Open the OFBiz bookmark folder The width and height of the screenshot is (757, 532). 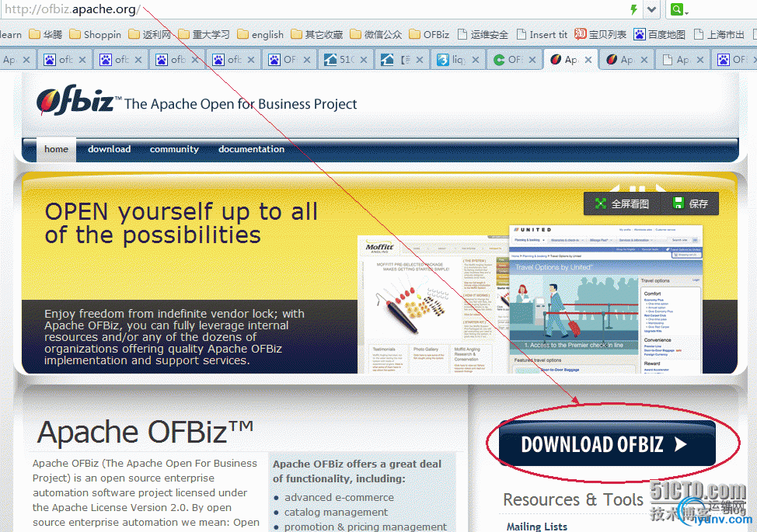[x=429, y=34]
